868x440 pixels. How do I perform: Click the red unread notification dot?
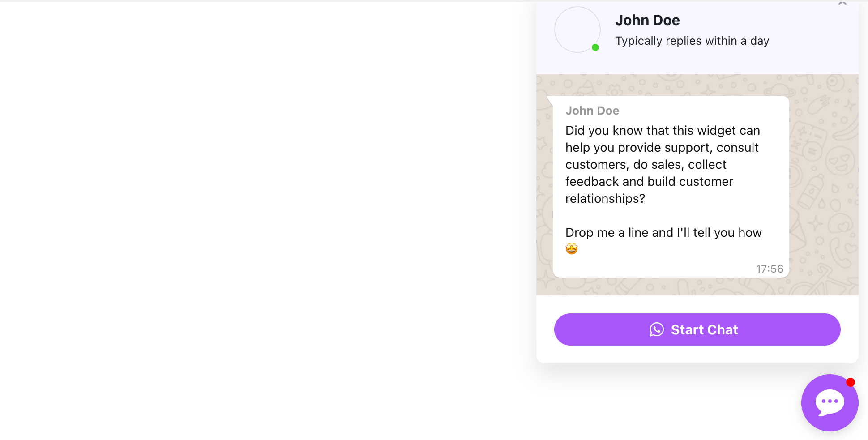pos(850,382)
